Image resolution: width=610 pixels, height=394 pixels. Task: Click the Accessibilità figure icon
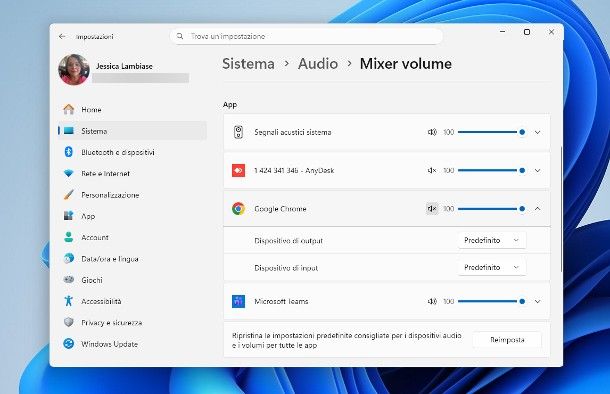click(x=68, y=301)
